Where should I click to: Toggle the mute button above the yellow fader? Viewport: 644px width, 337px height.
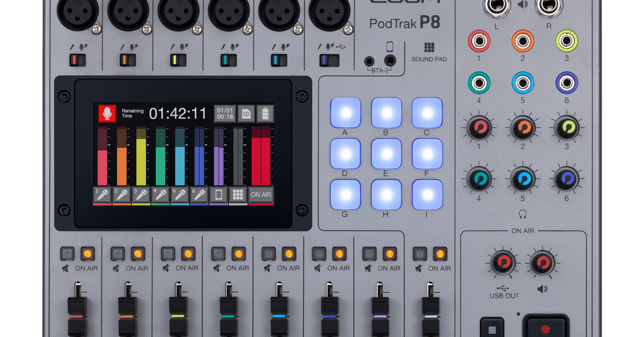click(x=167, y=253)
